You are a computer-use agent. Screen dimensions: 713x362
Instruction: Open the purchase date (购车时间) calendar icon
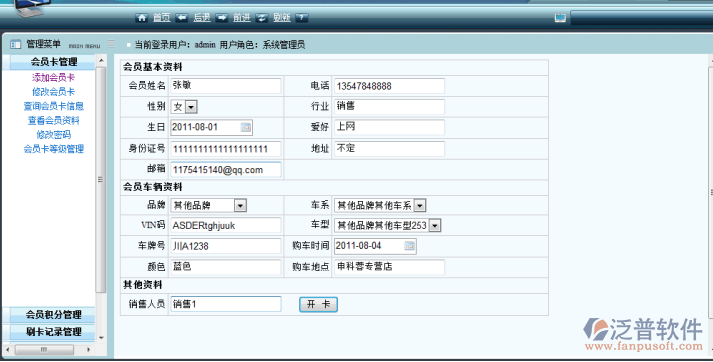[409, 246]
